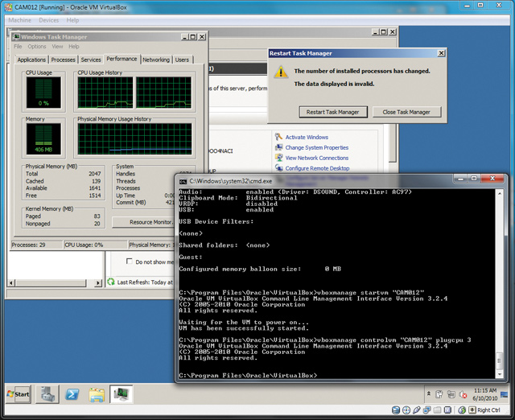Click the Last Refresh green arrows icon
This screenshot has height=420, width=515.
pyautogui.click(x=111, y=282)
